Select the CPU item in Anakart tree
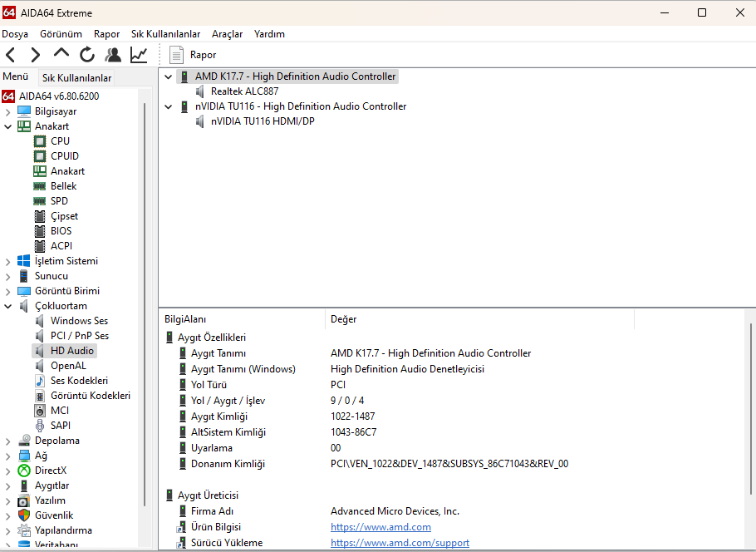Screen dimensions: 756x552 60,141
